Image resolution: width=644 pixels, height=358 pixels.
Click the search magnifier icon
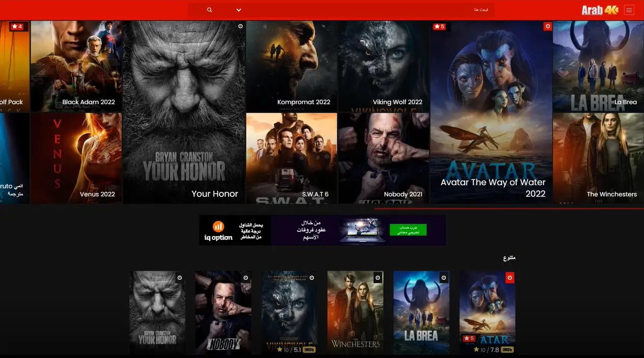(x=210, y=10)
